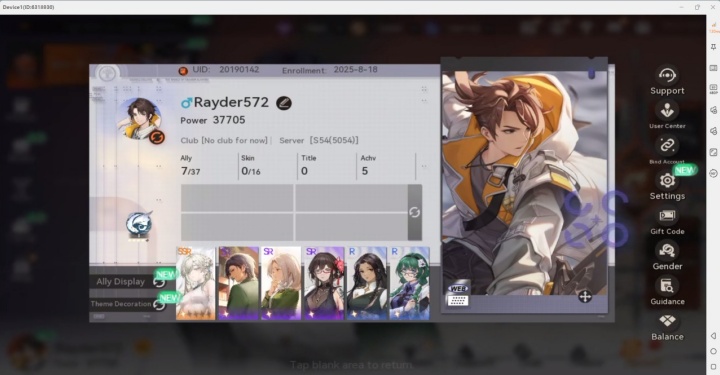
Task: Click the emulator pin icon
Action: click(713, 47)
